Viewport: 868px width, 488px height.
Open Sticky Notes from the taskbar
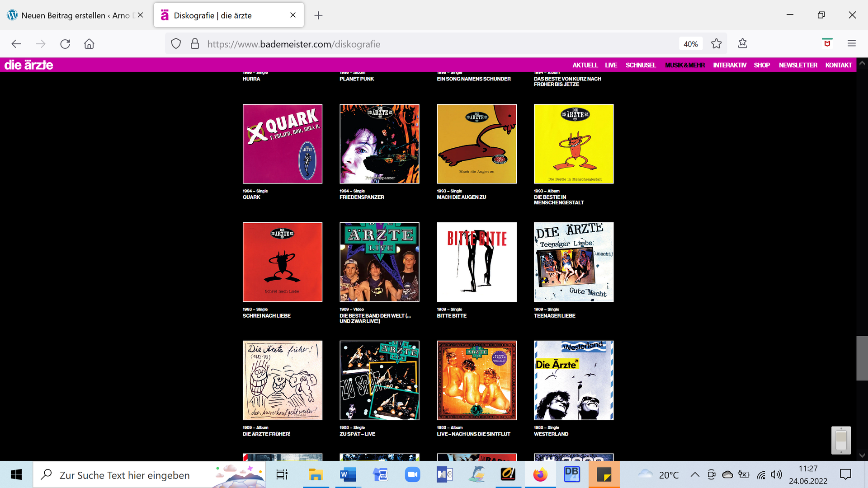(x=604, y=474)
